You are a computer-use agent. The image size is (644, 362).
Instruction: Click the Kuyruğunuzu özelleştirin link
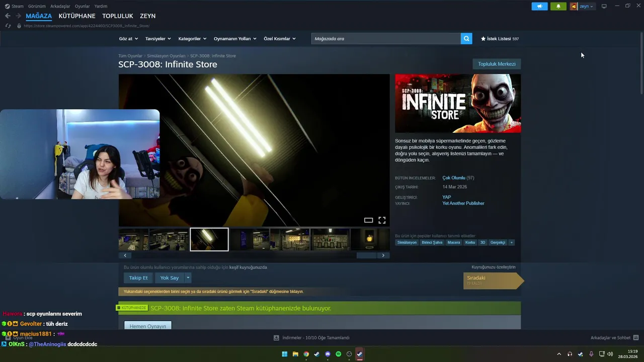[x=494, y=267]
